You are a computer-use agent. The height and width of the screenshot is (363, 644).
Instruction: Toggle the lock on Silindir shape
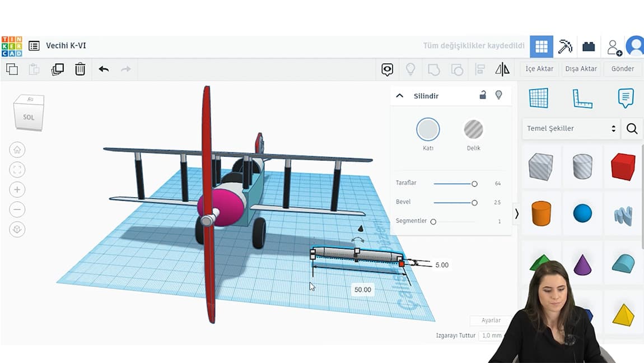pyautogui.click(x=483, y=95)
